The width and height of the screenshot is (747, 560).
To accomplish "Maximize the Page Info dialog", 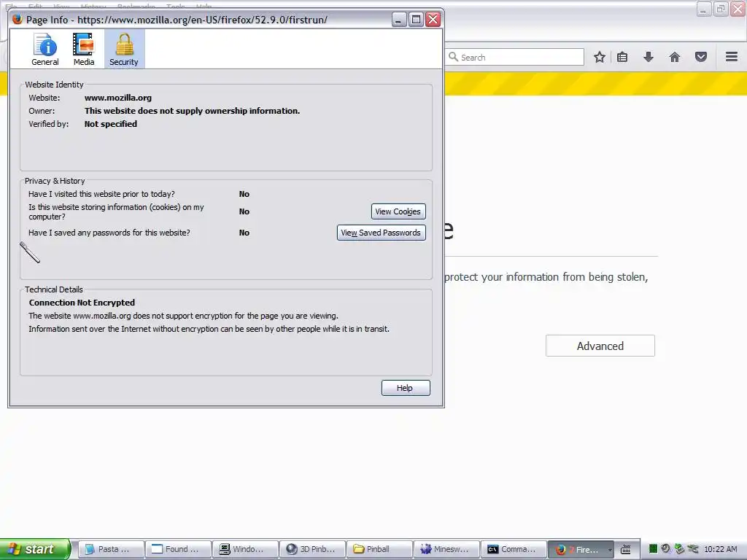I will [416, 20].
